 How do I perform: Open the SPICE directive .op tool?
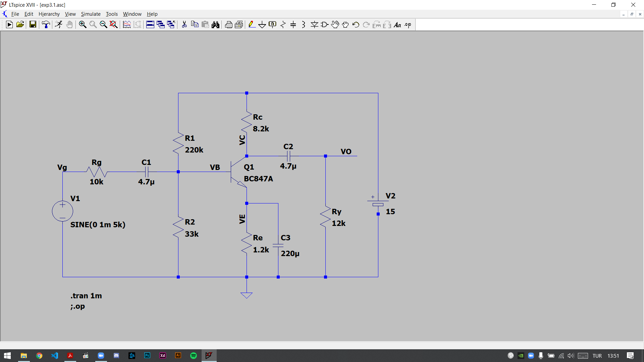click(408, 24)
